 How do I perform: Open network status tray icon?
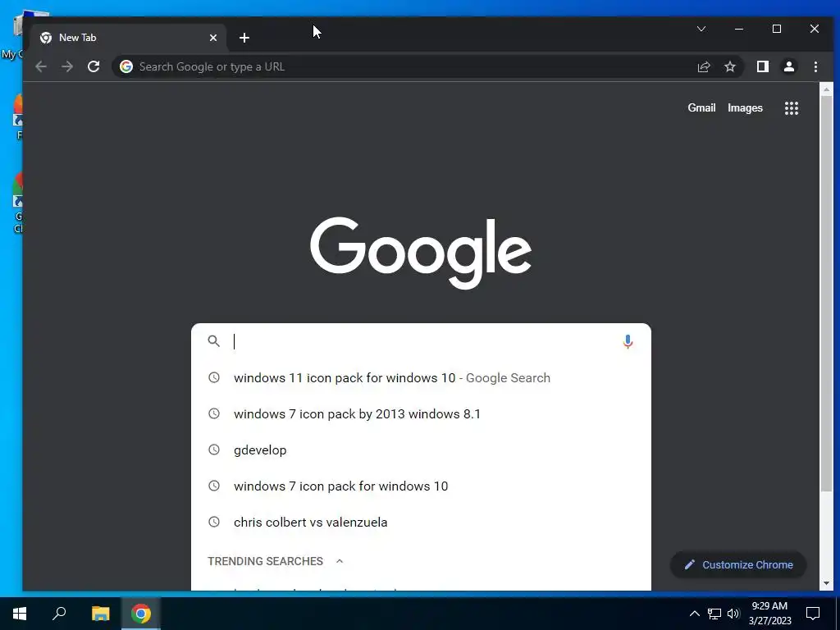714,614
